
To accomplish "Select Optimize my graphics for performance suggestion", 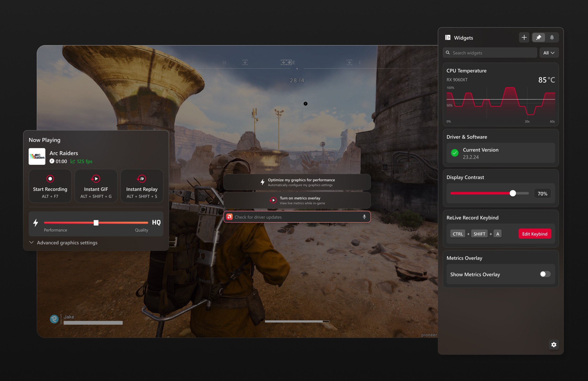I will [x=297, y=182].
